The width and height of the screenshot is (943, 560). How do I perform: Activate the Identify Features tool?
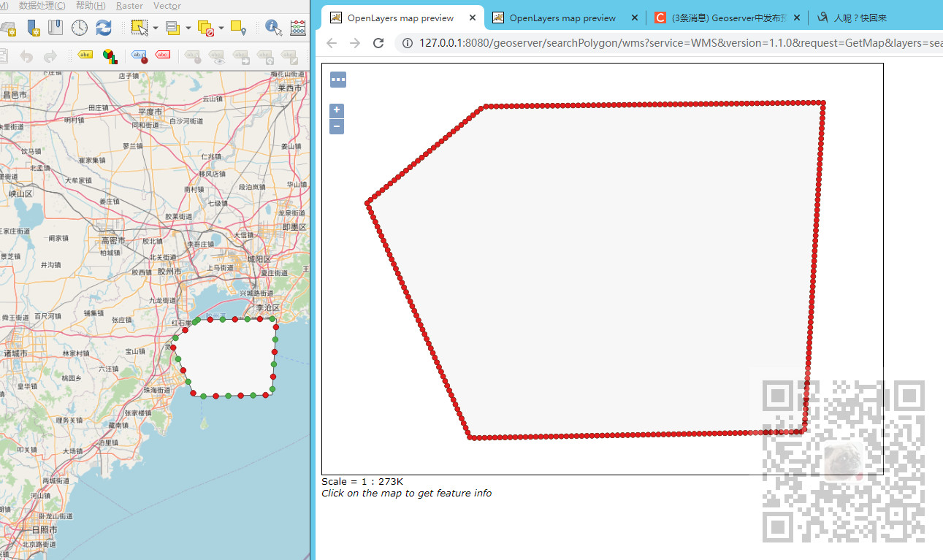pyautogui.click(x=274, y=28)
